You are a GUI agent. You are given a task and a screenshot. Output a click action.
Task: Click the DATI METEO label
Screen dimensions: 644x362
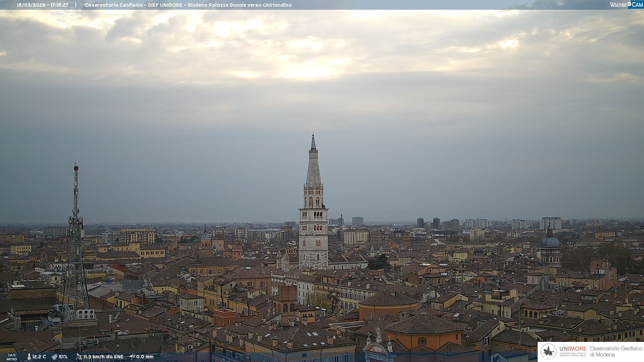tap(12, 357)
